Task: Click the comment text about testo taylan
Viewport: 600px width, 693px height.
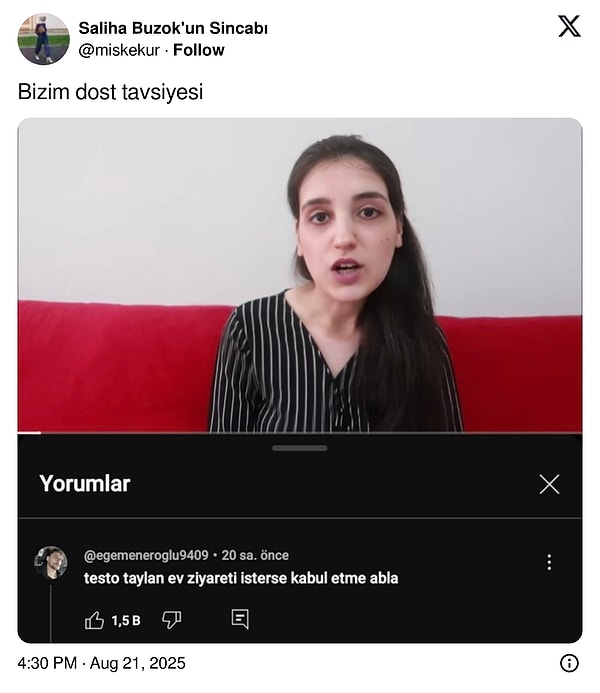Action: [241, 578]
